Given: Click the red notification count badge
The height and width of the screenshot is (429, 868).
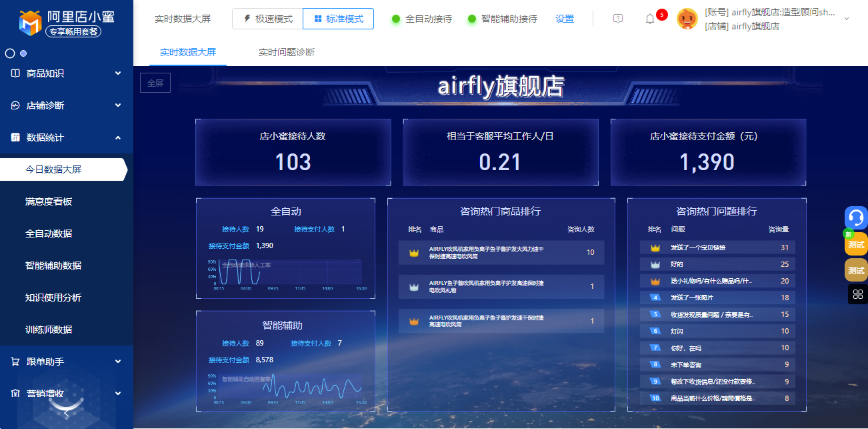Looking at the screenshot, I should (x=662, y=14).
